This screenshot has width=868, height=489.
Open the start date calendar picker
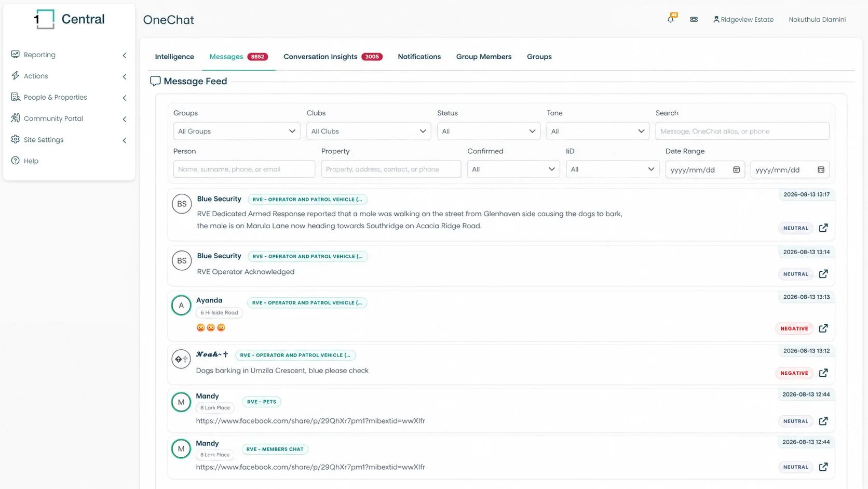(x=736, y=170)
